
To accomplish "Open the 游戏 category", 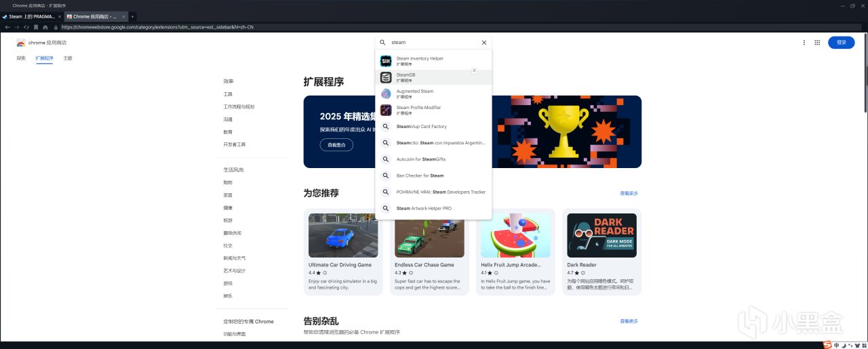I will 229,283.
